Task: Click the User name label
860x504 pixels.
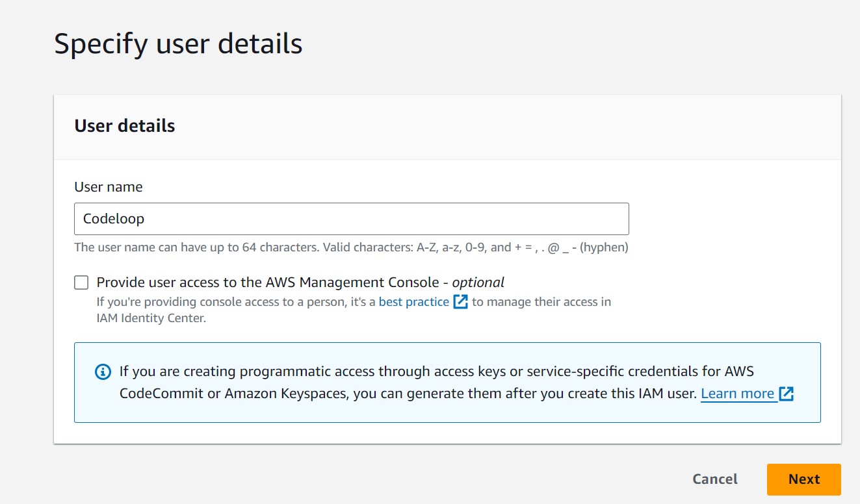Action: (x=109, y=187)
